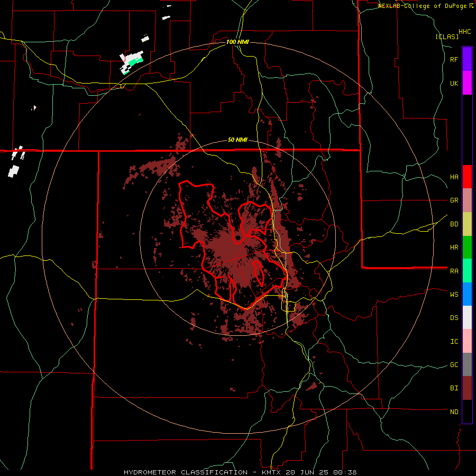
Task: Click the RA light-green legend swatch
Action: coord(467,271)
